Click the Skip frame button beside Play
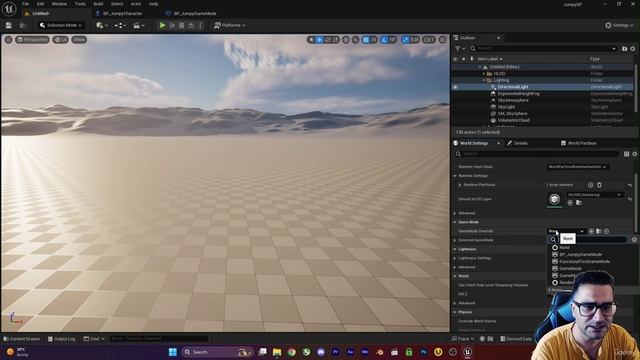 (x=172, y=25)
